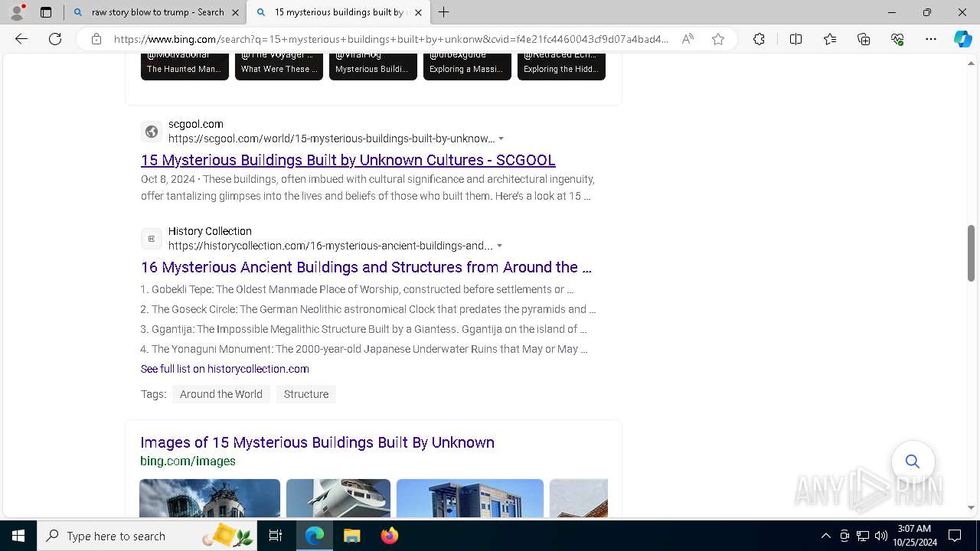Open Collections icon
The height and width of the screenshot is (551, 980).
click(864, 39)
